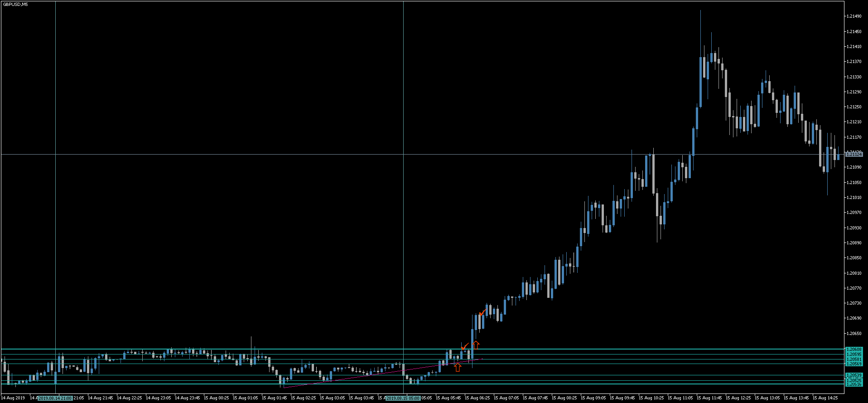Click the 1.20930 price scale label
The height and width of the screenshot is (403, 868).
(854, 228)
